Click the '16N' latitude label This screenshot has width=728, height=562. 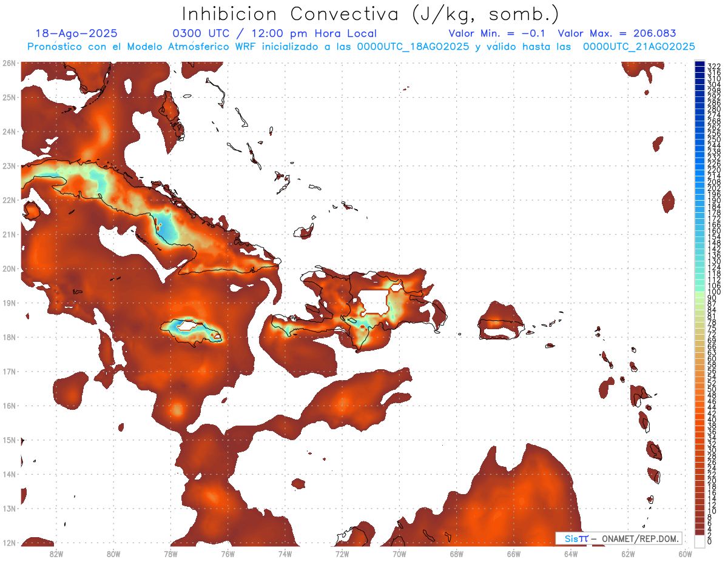[9, 406]
